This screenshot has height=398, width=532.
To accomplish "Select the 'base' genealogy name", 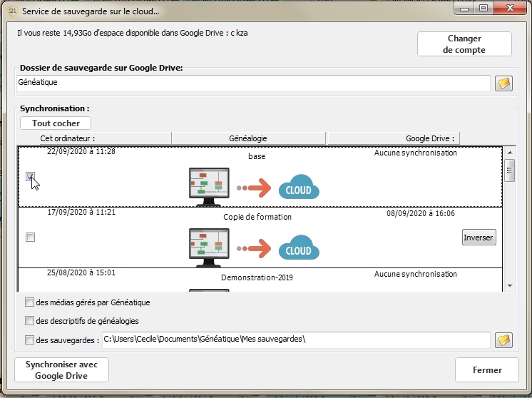I will coord(257,156).
